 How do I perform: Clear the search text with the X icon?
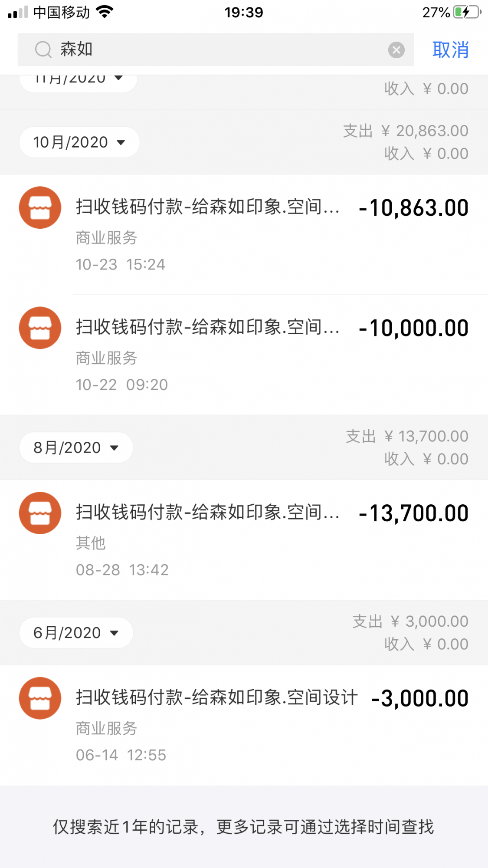[396, 50]
